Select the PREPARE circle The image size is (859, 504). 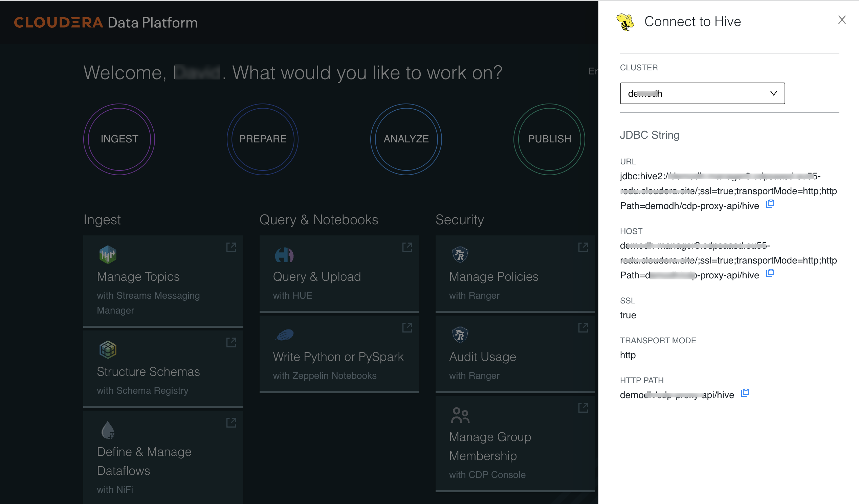[x=263, y=139]
